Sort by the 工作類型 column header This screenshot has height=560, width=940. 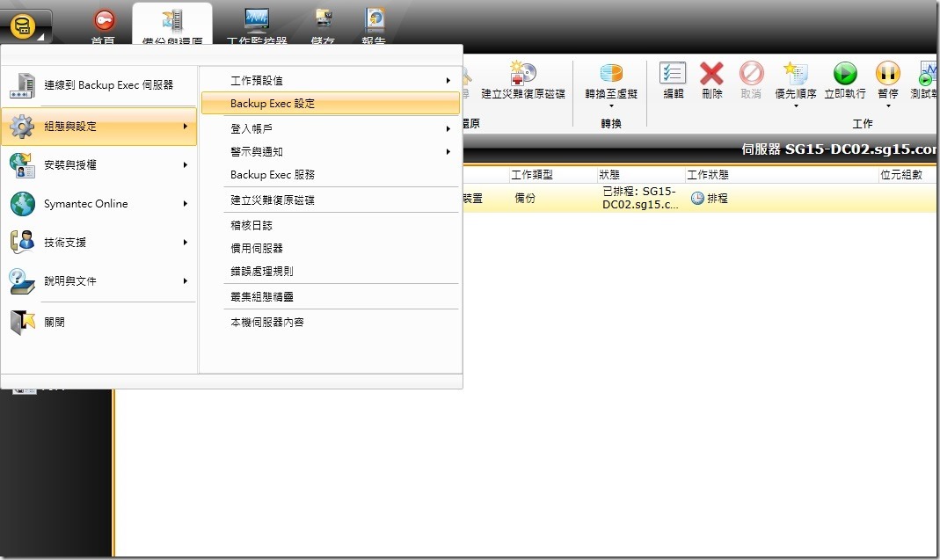[x=553, y=174]
